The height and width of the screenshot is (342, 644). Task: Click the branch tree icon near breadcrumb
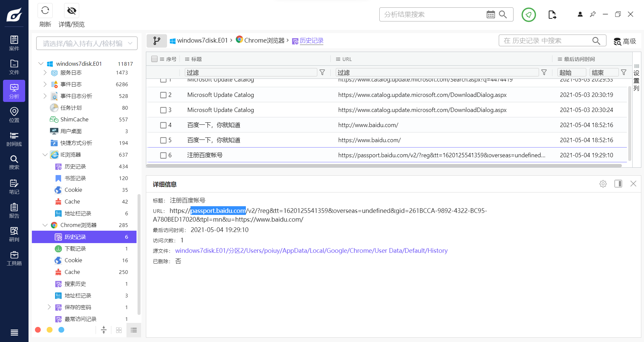click(157, 41)
